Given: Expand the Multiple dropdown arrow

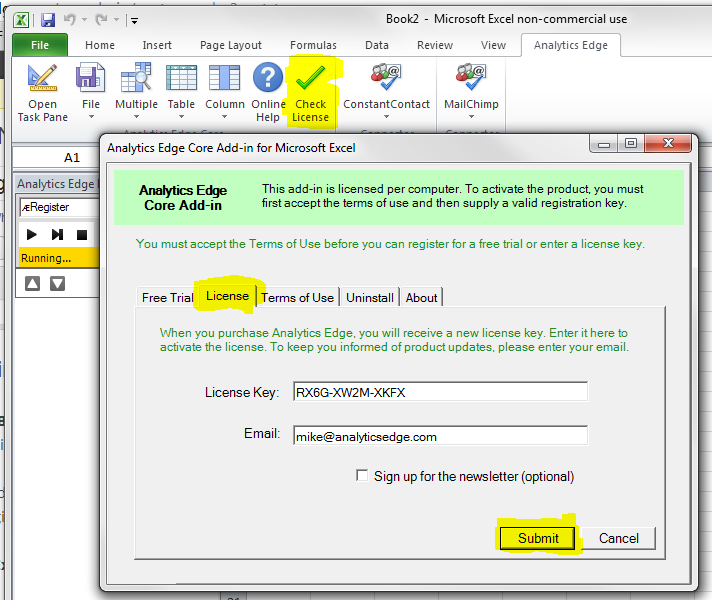Looking at the screenshot, I should pos(136,117).
